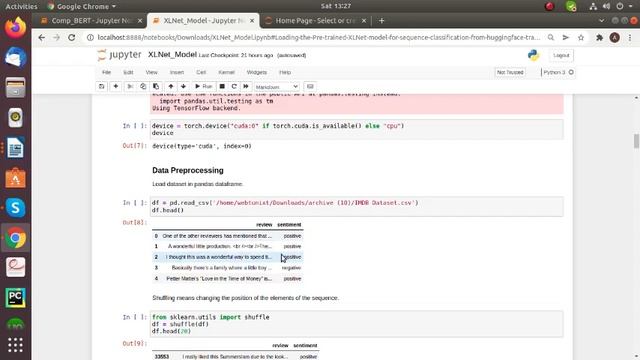Open the View menu
The width and height of the screenshot is (640, 360).
[151, 72]
